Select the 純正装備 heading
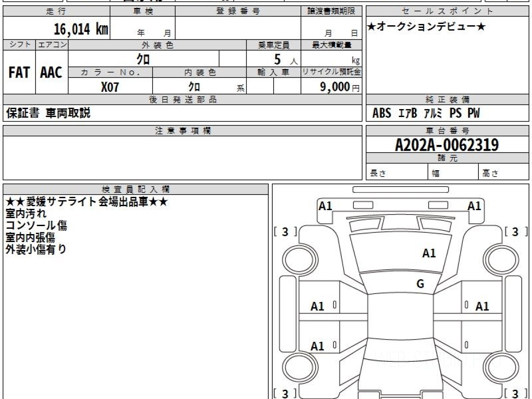The image size is (532, 399). [448, 100]
